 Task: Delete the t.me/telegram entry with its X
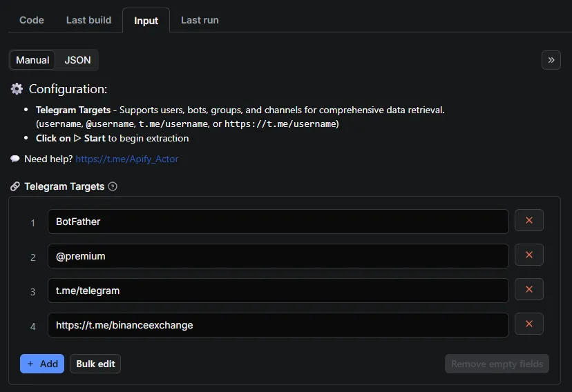(x=529, y=289)
